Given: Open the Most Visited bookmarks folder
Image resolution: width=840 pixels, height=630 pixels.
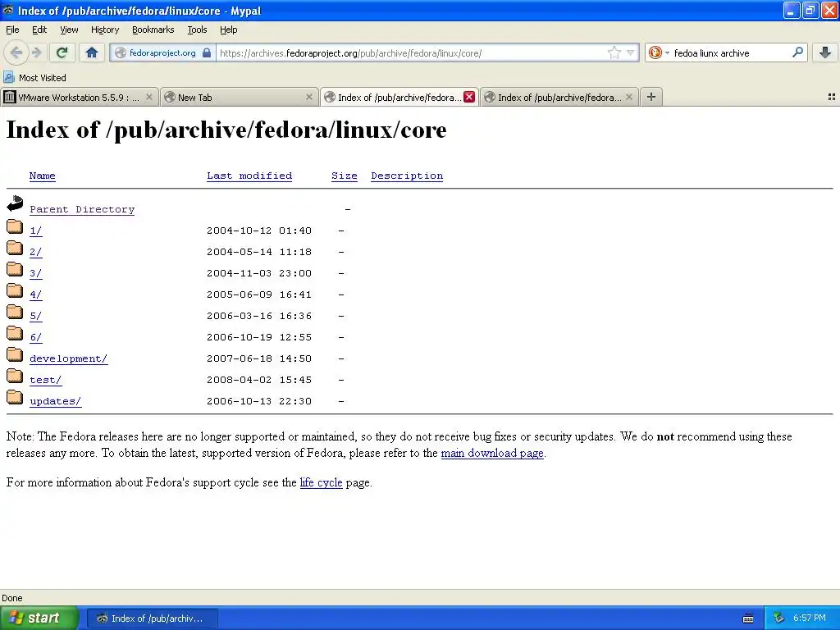Looking at the screenshot, I should [x=35, y=78].
